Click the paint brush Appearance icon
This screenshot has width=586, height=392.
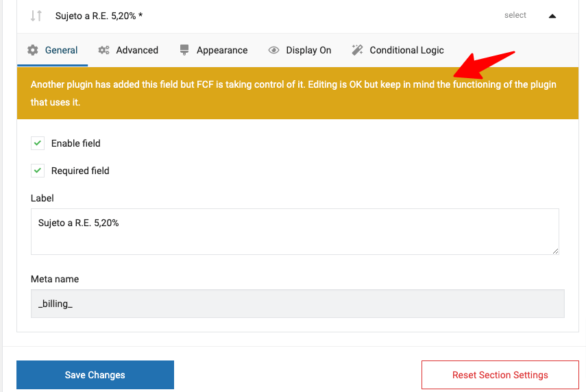coord(184,50)
